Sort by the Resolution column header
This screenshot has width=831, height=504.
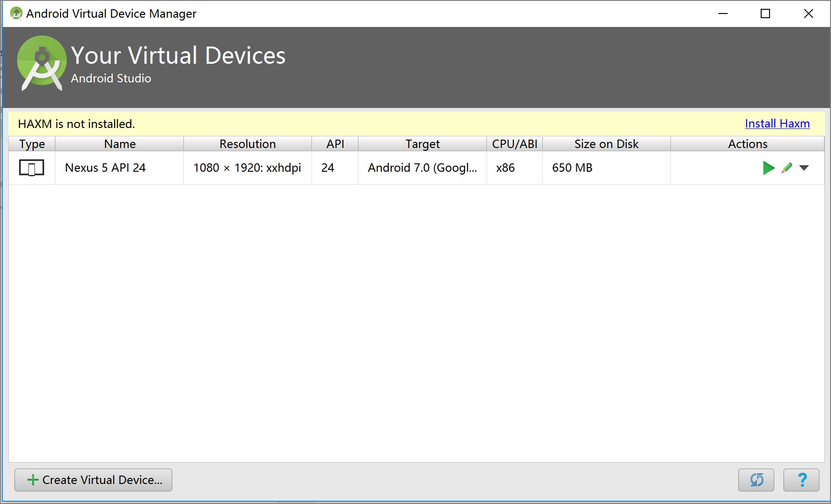click(248, 144)
